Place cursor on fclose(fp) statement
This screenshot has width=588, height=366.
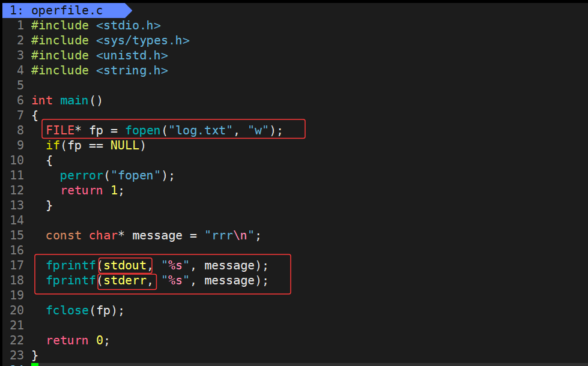[x=84, y=310]
